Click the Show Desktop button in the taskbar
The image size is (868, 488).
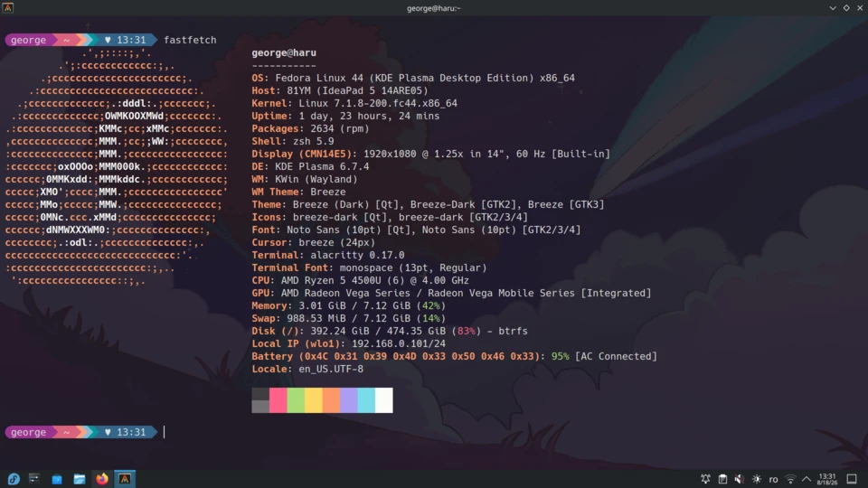click(852, 479)
